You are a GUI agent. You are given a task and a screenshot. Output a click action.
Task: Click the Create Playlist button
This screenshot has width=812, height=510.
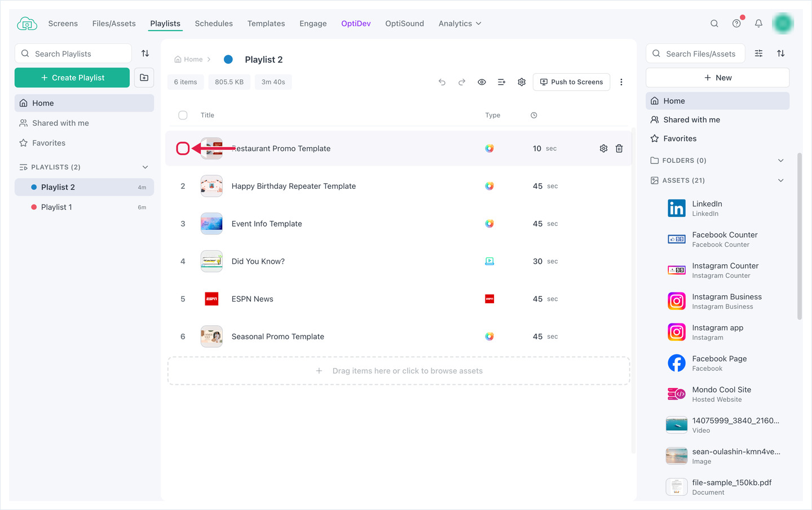click(72, 78)
